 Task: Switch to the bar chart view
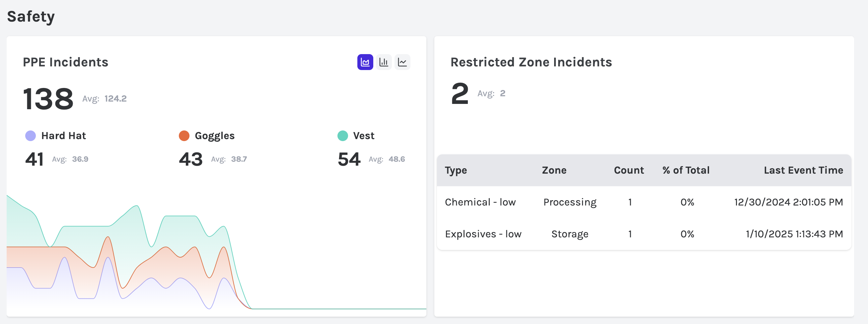[x=384, y=62]
